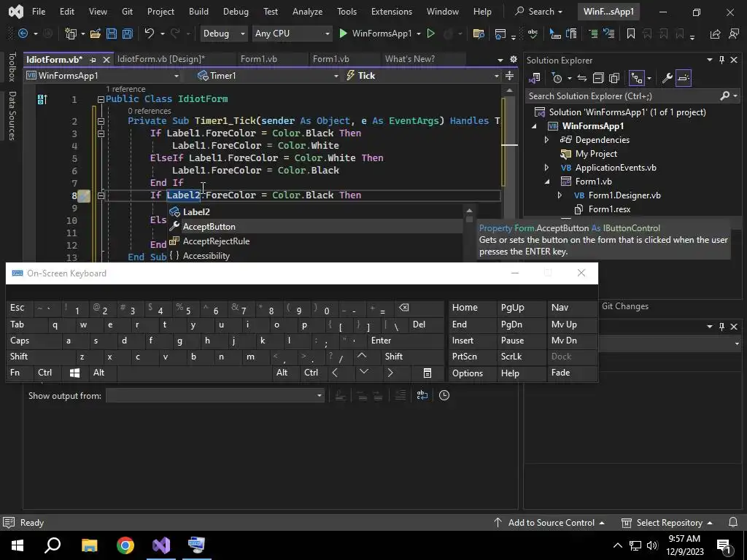Click the Uncomment selected lines icon
747x560 pixels.
pos(609,34)
